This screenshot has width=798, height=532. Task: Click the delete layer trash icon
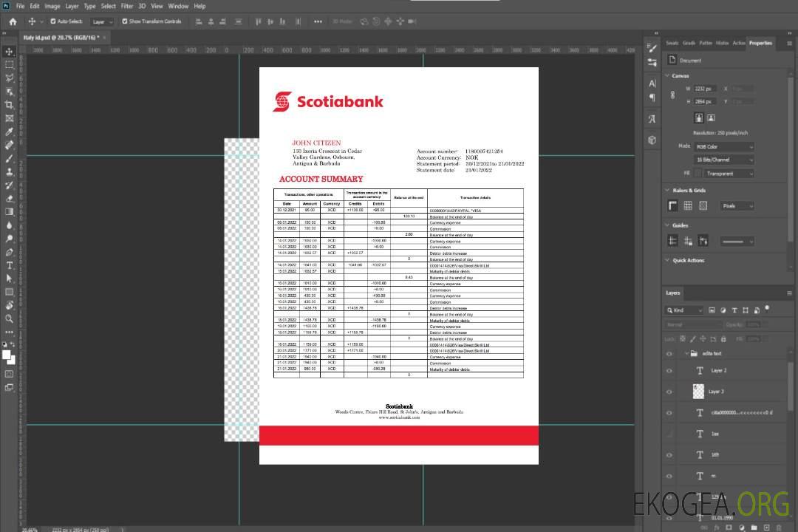coord(779,528)
